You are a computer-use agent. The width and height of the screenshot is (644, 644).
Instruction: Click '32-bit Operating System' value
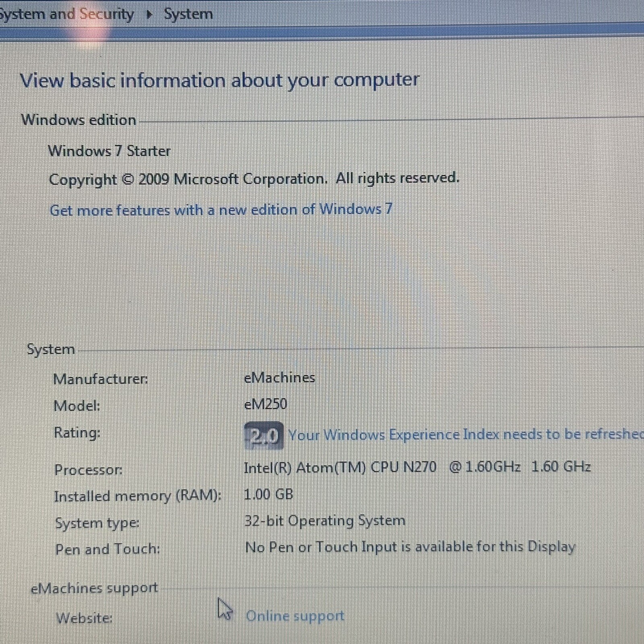tap(325, 520)
